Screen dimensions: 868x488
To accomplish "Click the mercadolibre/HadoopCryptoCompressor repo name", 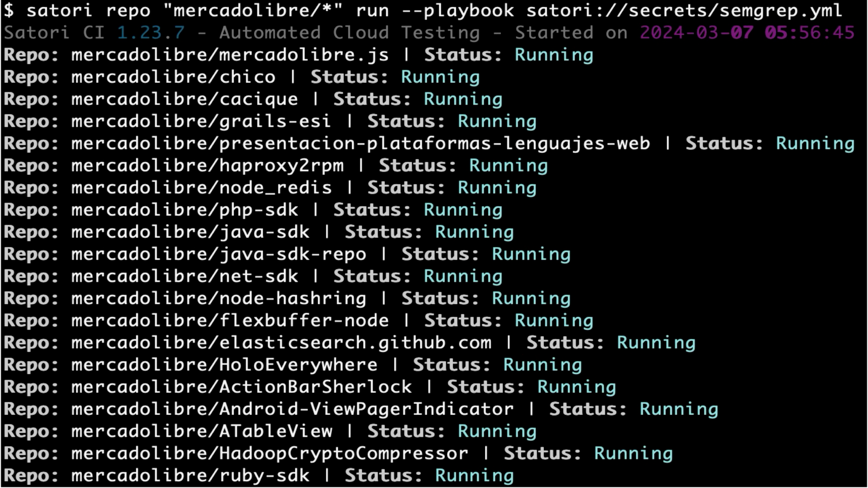I will coord(269,454).
